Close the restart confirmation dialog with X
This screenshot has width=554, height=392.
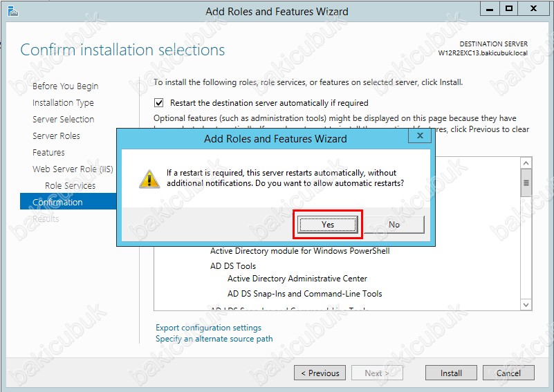[x=420, y=137]
